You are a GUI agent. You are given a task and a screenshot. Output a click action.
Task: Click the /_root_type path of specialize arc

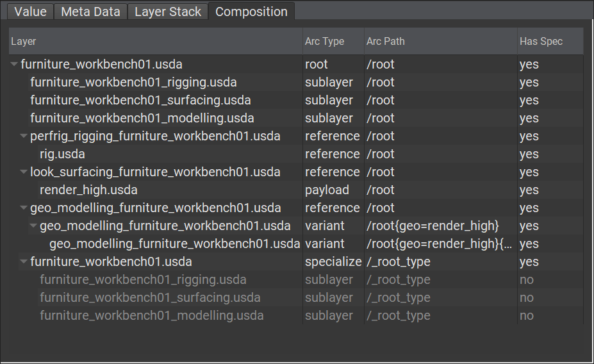tap(398, 261)
